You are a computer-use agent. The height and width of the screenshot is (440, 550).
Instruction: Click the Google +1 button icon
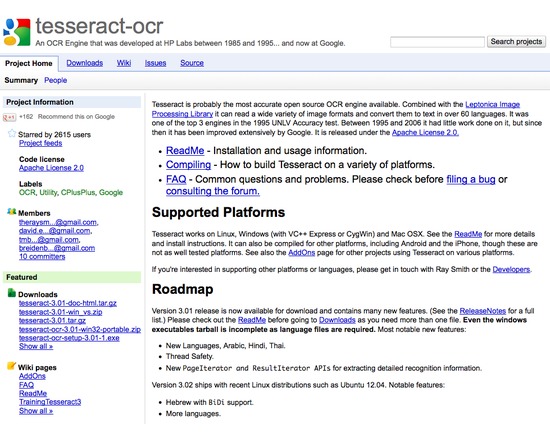point(9,117)
